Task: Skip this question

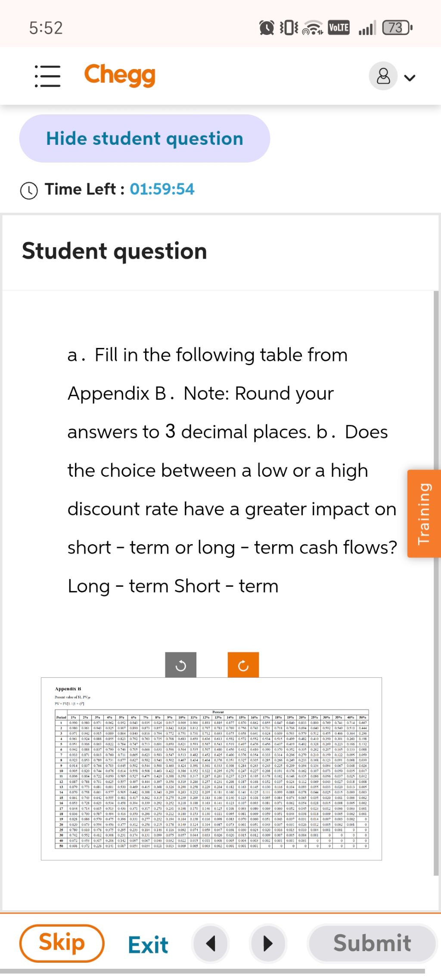Action: click(x=62, y=943)
